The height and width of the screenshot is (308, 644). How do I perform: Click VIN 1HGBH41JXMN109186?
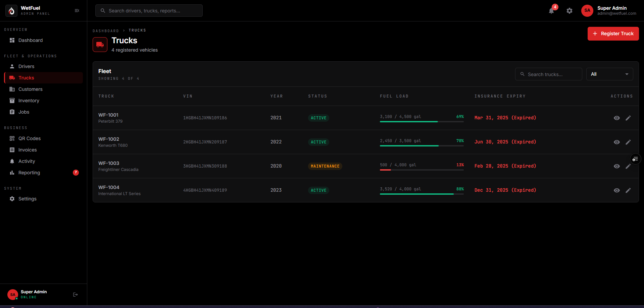click(205, 118)
